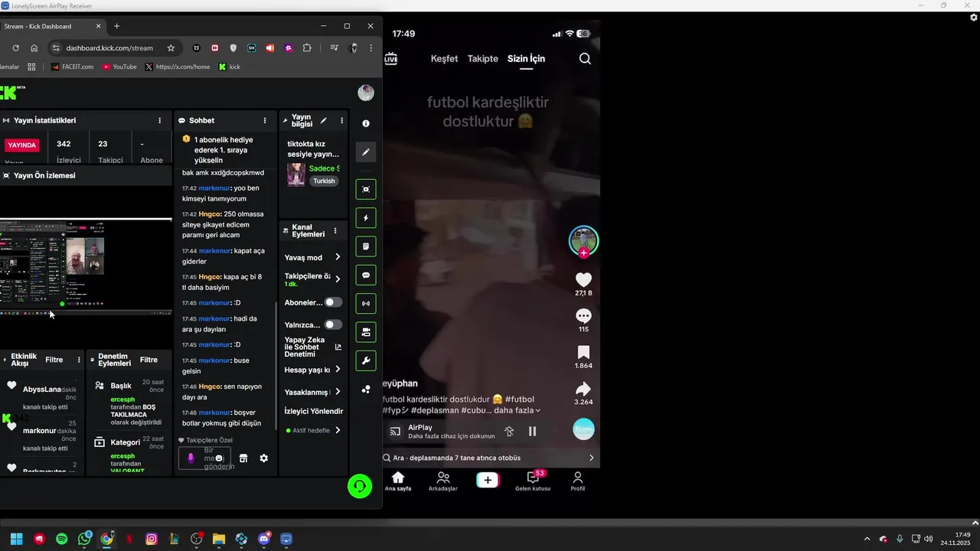The image size is (980, 551).
Task: Open the green headset support button
Action: [x=360, y=486]
